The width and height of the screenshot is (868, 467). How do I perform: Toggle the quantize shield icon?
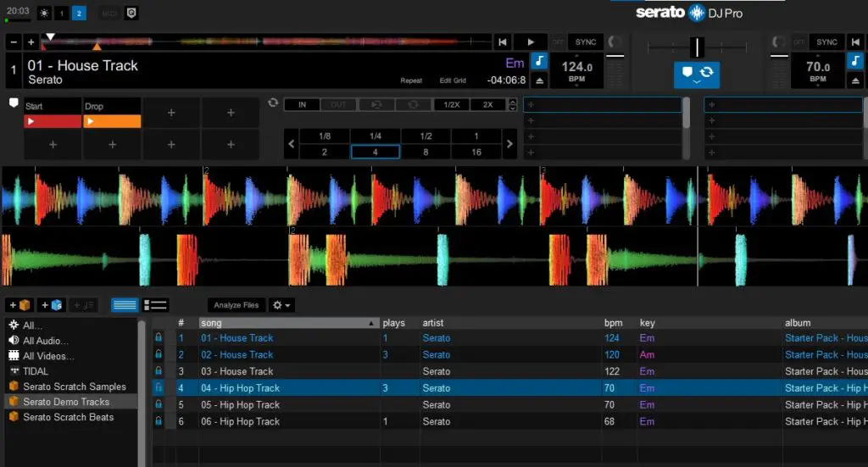[131, 14]
